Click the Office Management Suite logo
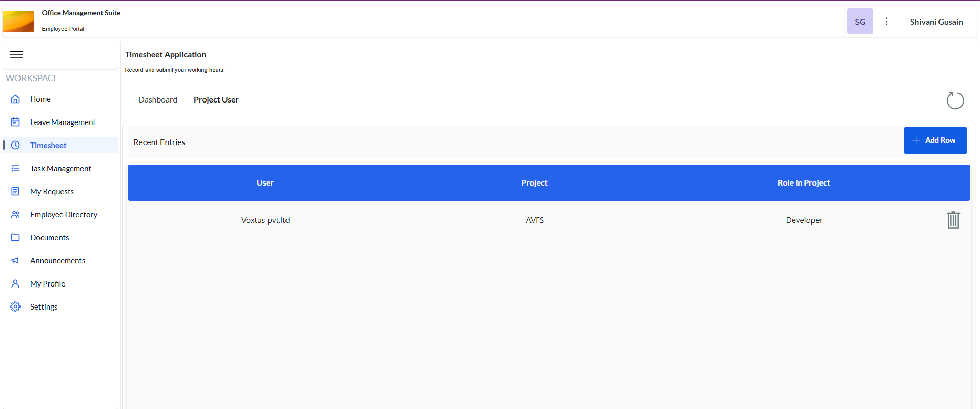Screen dimensions: 980x409 click(18, 21)
